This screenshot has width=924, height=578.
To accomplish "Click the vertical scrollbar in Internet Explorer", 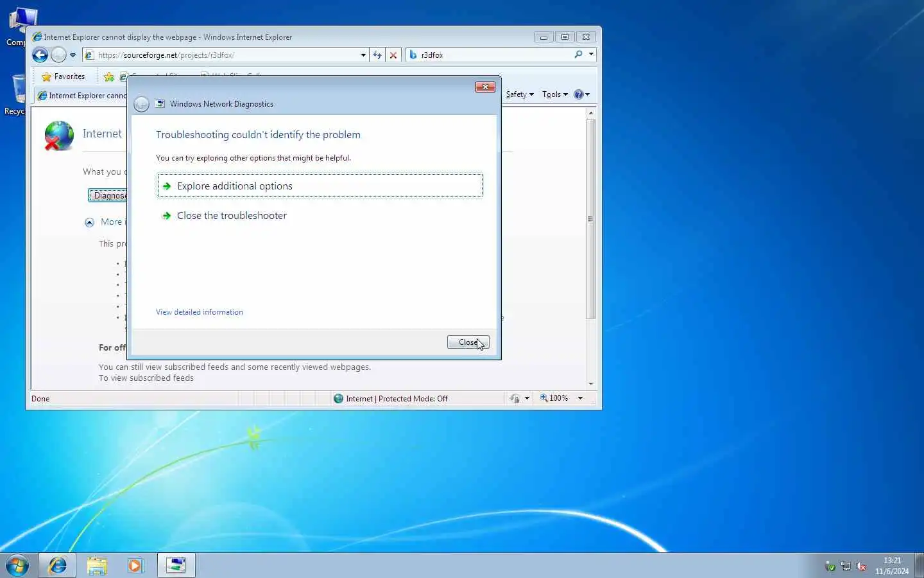I will [x=591, y=218].
